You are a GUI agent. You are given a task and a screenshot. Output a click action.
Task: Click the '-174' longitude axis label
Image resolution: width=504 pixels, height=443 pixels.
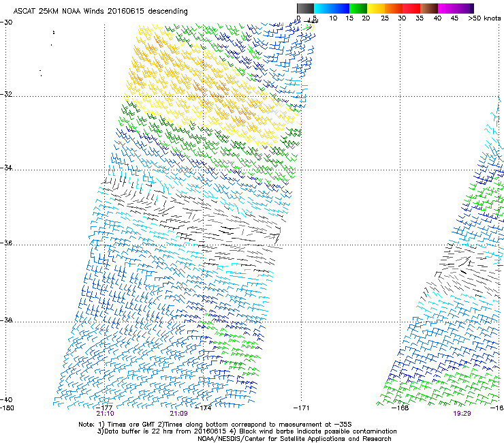(203, 408)
